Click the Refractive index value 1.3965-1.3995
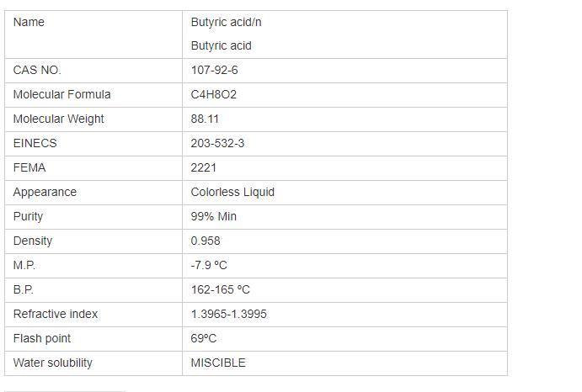 [x=229, y=314]
